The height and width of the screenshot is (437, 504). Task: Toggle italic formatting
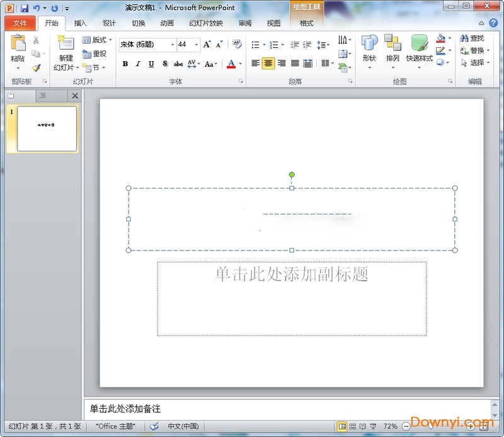pyautogui.click(x=137, y=64)
